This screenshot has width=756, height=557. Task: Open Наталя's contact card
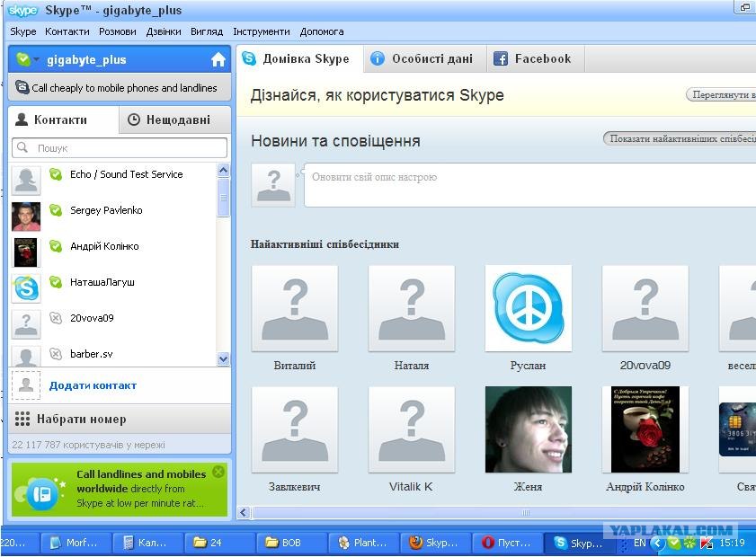click(412, 308)
